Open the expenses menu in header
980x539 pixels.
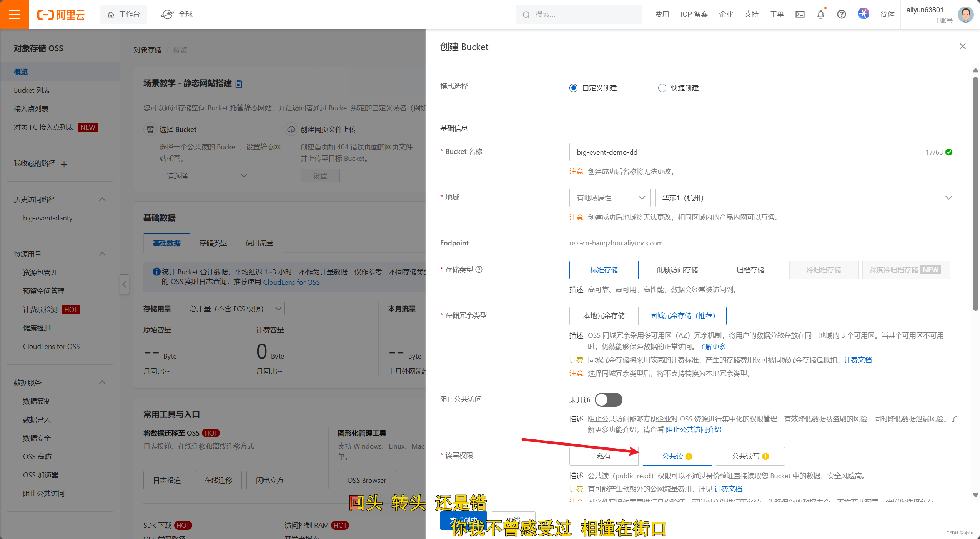coord(662,14)
